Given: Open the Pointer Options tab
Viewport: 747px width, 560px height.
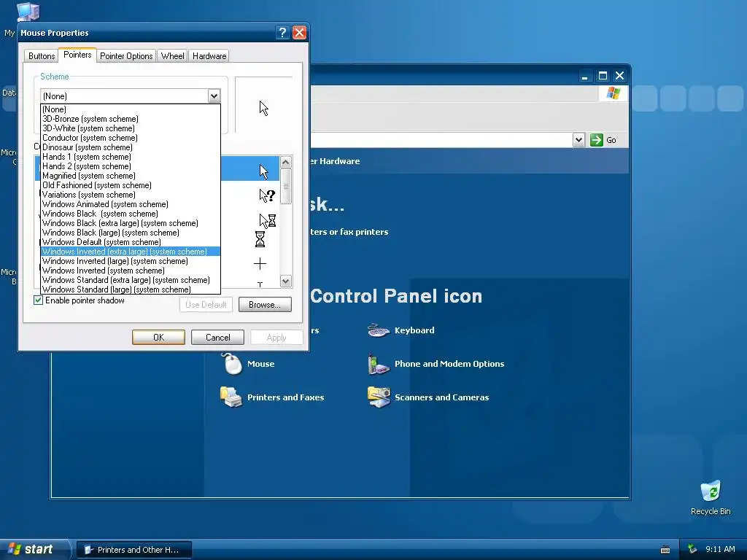Looking at the screenshot, I should coord(126,55).
